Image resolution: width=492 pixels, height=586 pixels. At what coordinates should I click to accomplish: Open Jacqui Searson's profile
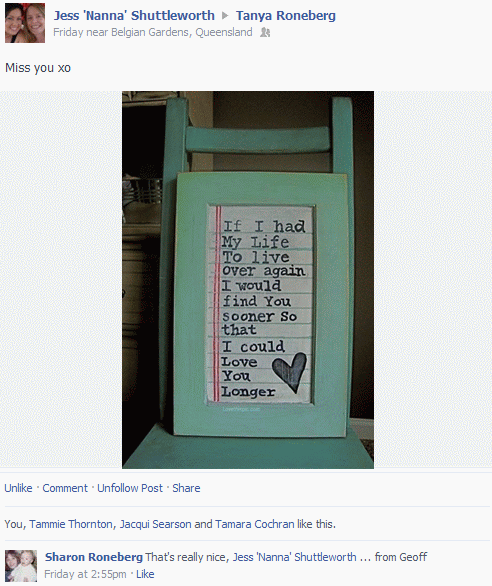tap(156, 524)
